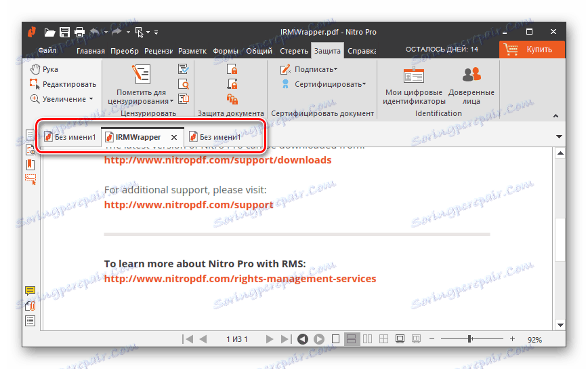Screen dimensions: 588x369
Task: Click the redaction properties icon
Action: [184, 99]
